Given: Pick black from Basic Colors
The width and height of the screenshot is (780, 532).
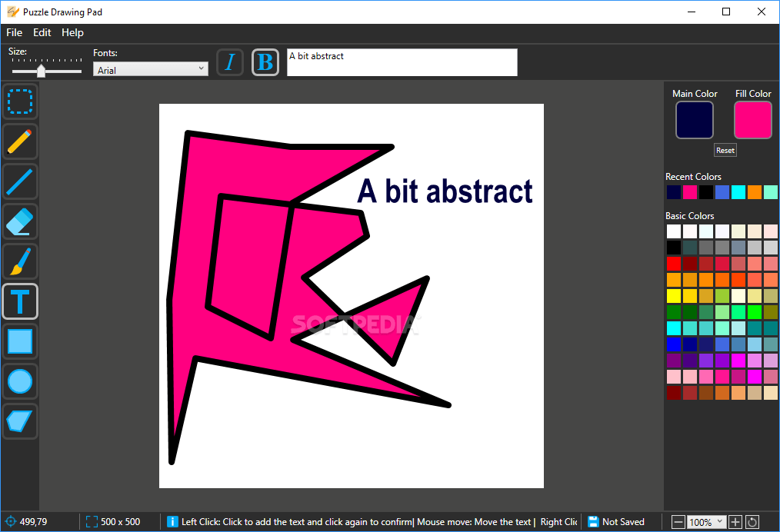Looking at the screenshot, I should pyautogui.click(x=674, y=247).
